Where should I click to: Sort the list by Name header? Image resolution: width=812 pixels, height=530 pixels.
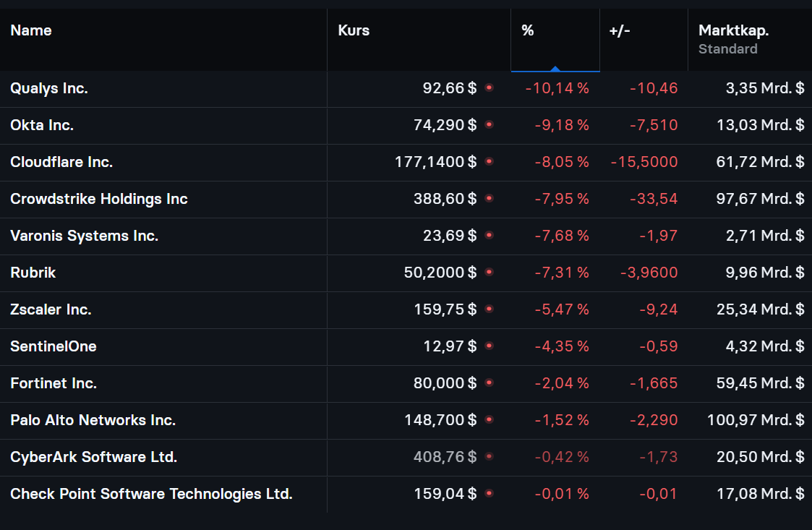pos(31,30)
